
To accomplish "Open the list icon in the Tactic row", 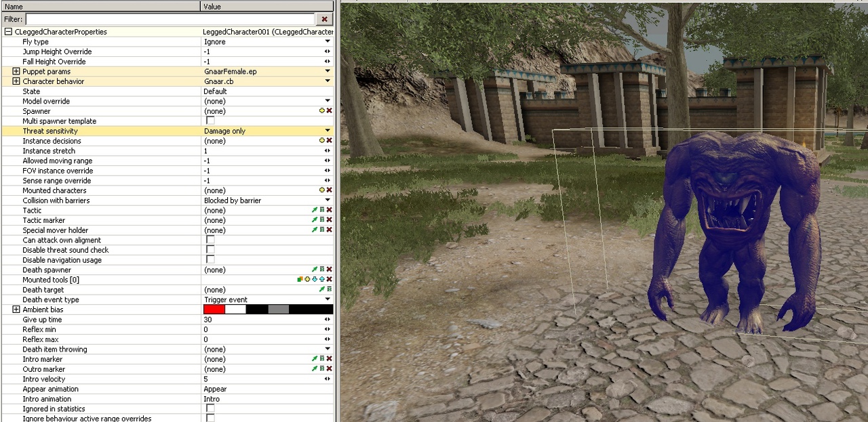I will tap(322, 210).
